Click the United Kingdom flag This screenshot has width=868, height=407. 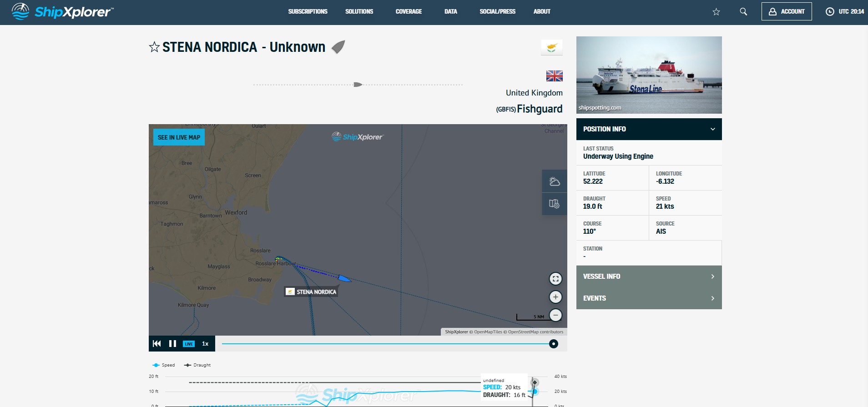555,76
